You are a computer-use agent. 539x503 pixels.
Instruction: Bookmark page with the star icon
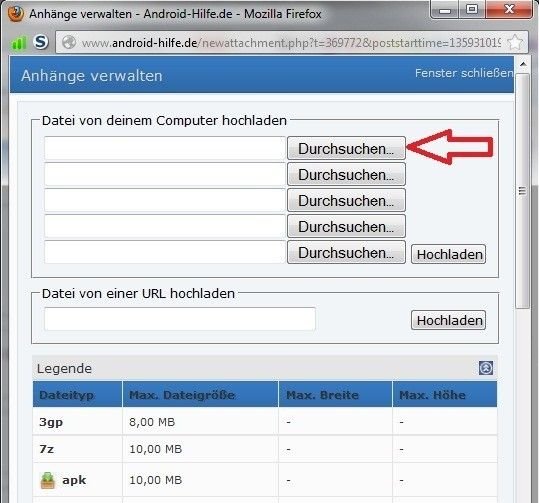[515, 43]
